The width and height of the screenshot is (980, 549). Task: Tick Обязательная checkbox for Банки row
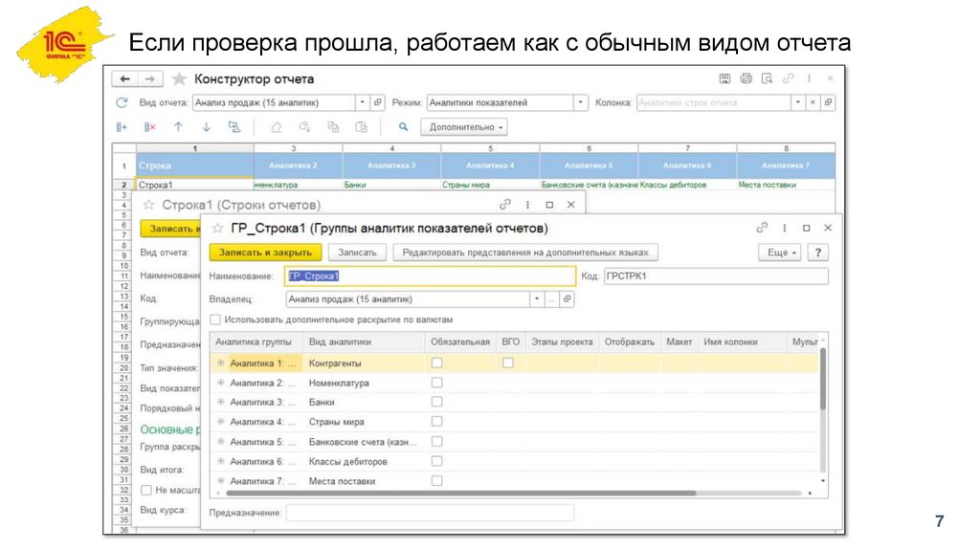tap(436, 402)
